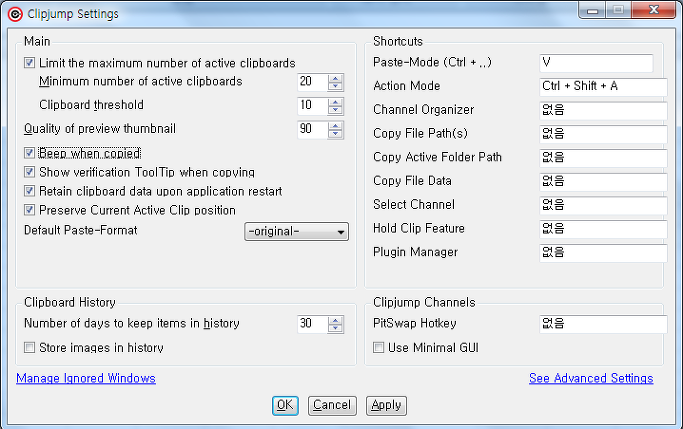The image size is (683, 429).
Task: Click the Copy File Data hotkey field
Action: (603, 182)
